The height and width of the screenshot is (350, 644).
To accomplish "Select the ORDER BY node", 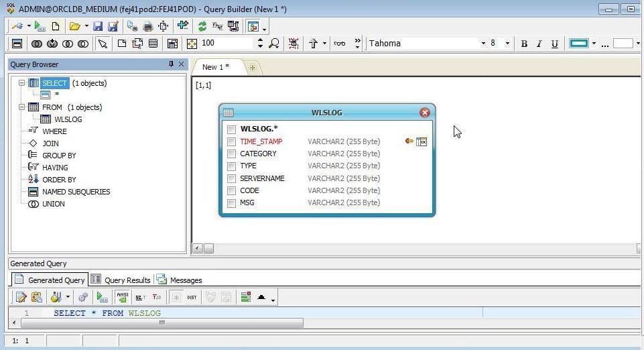I will (x=59, y=180).
